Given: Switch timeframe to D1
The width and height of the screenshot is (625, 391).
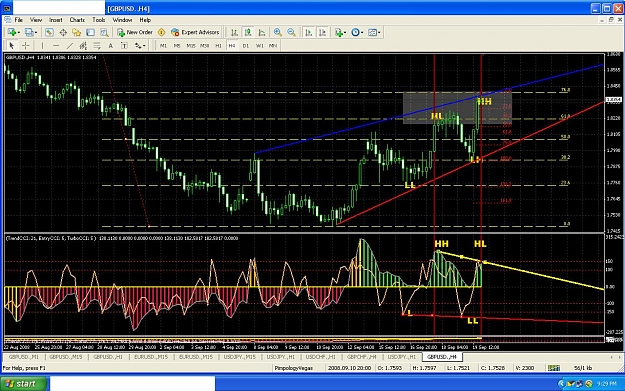Looking at the screenshot, I should pos(246,46).
